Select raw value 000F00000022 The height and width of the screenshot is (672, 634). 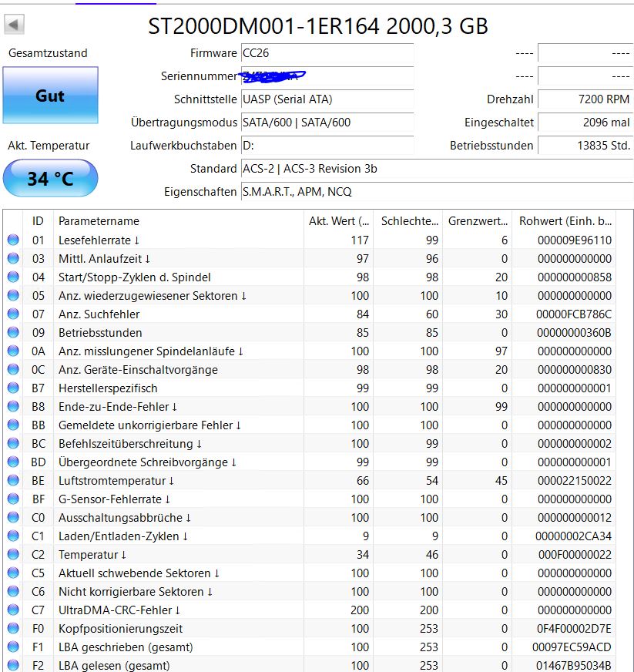(x=575, y=555)
